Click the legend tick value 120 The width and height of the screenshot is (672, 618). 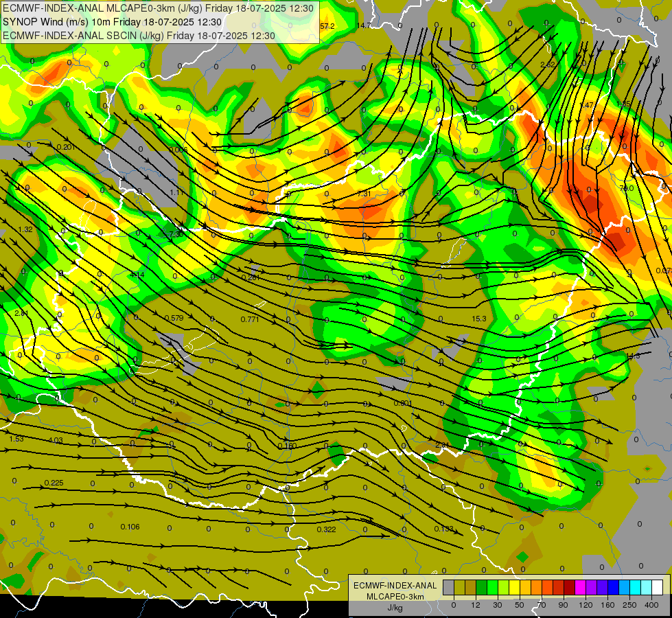point(586,605)
